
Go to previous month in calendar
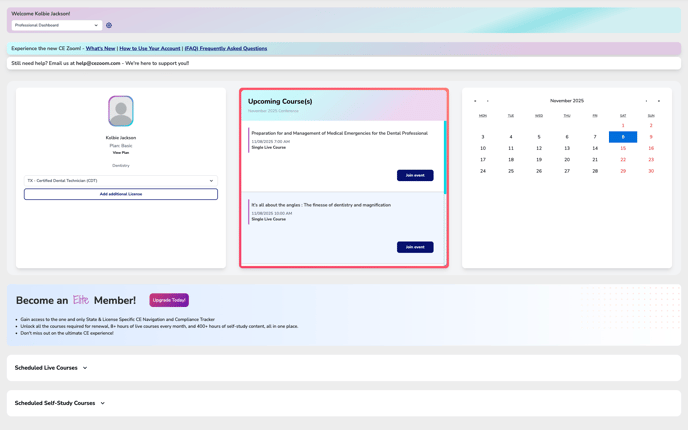(488, 101)
